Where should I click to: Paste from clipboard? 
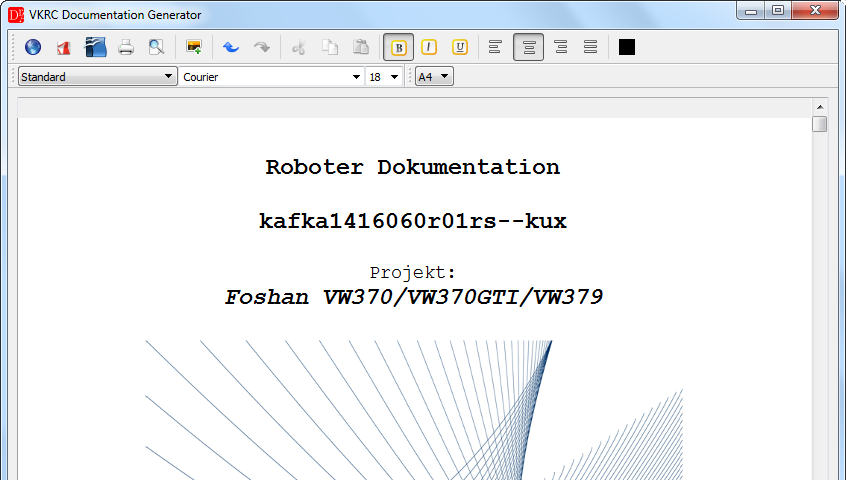(360, 47)
